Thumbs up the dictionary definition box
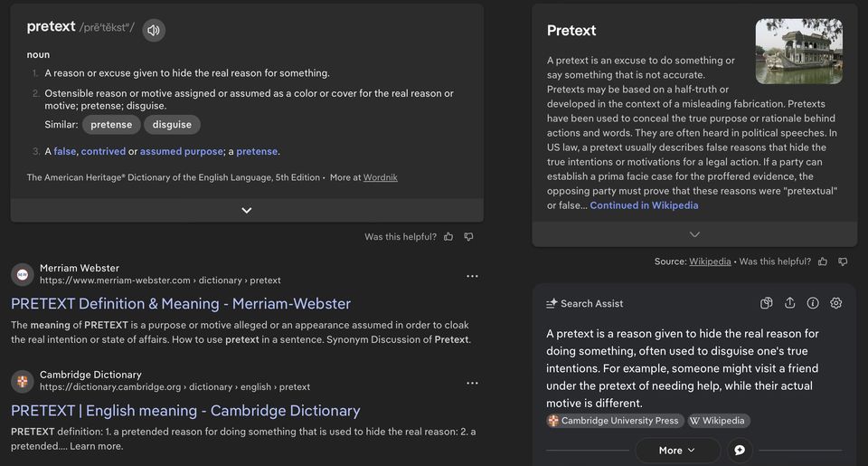This screenshot has height=466, width=868. pos(448,236)
